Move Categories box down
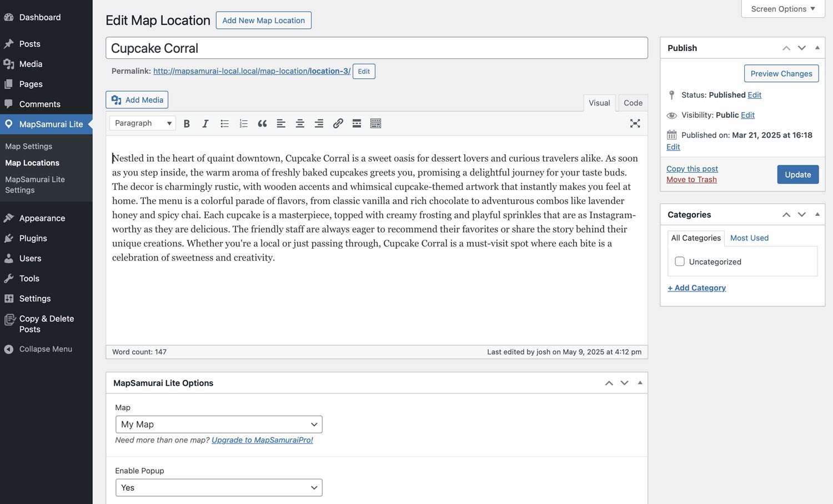The height and width of the screenshot is (504, 833). pyautogui.click(x=802, y=214)
